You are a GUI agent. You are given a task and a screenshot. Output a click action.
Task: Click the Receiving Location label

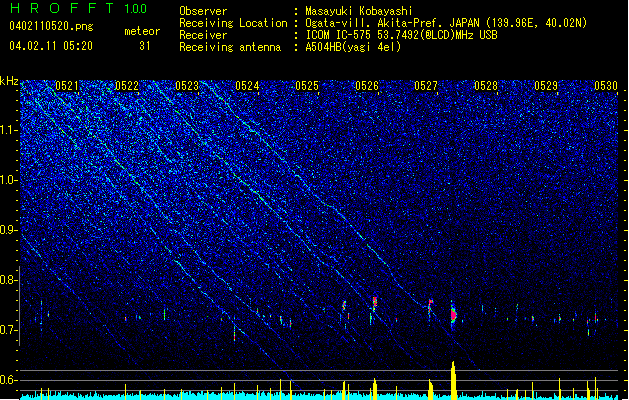click(x=233, y=23)
